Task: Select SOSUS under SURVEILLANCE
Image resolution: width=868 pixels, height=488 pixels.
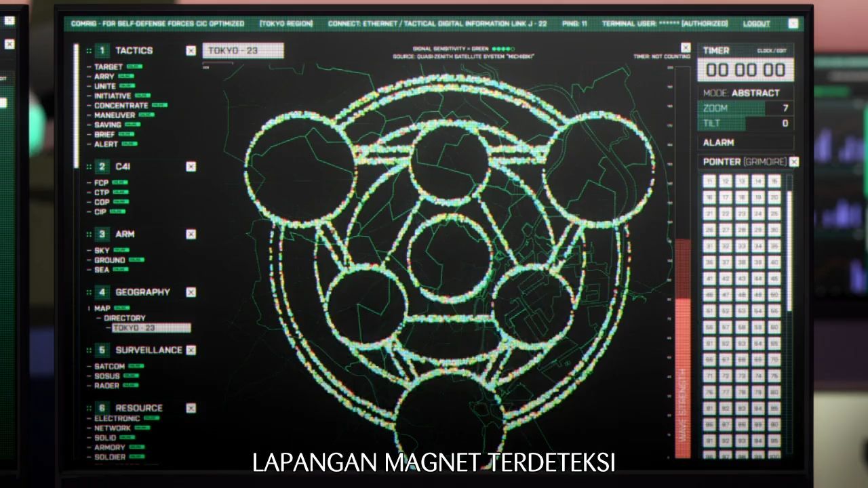Action: coord(106,375)
